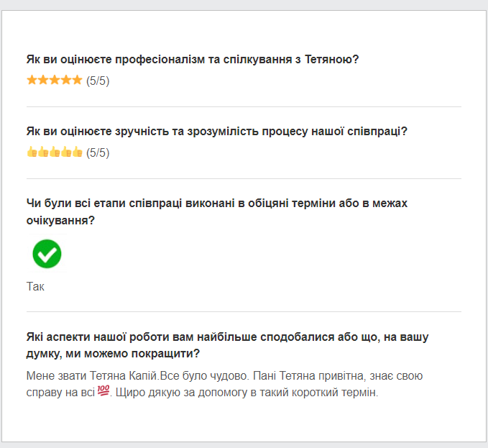Click the heading about аспекти нашої роботи
The width and height of the screenshot is (488, 448).
coord(228,345)
